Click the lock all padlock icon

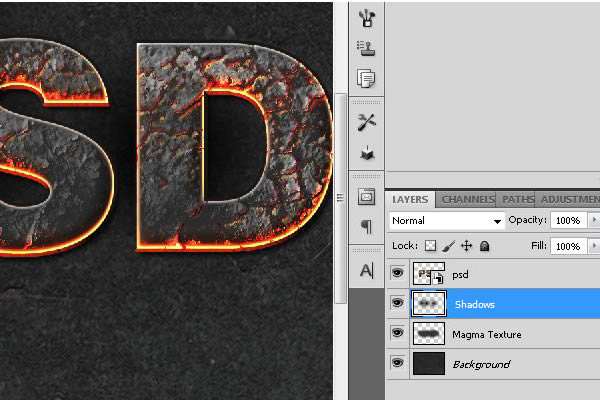(484, 245)
